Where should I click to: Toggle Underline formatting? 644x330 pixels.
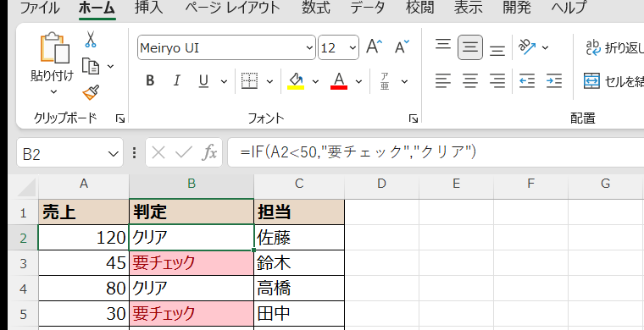[x=203, y=80]
